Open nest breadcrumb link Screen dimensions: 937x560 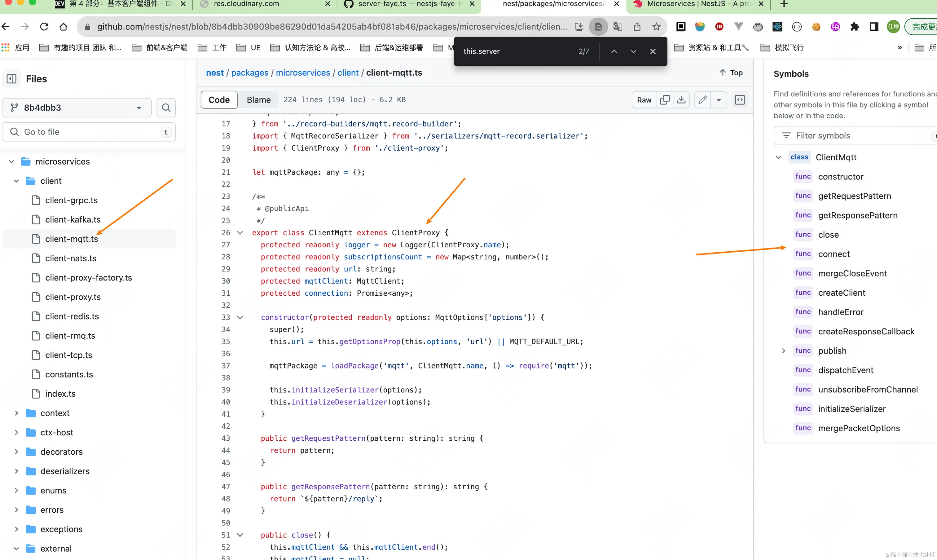coord(215,73)
